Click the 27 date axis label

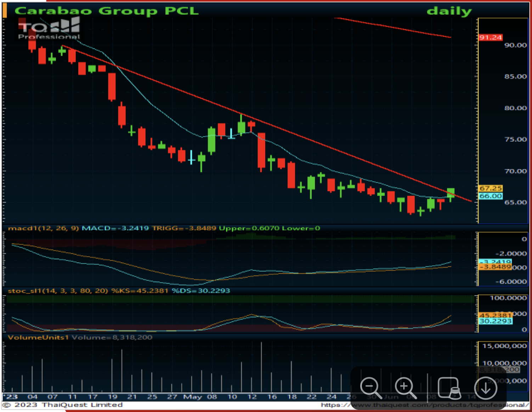(172, 397)
